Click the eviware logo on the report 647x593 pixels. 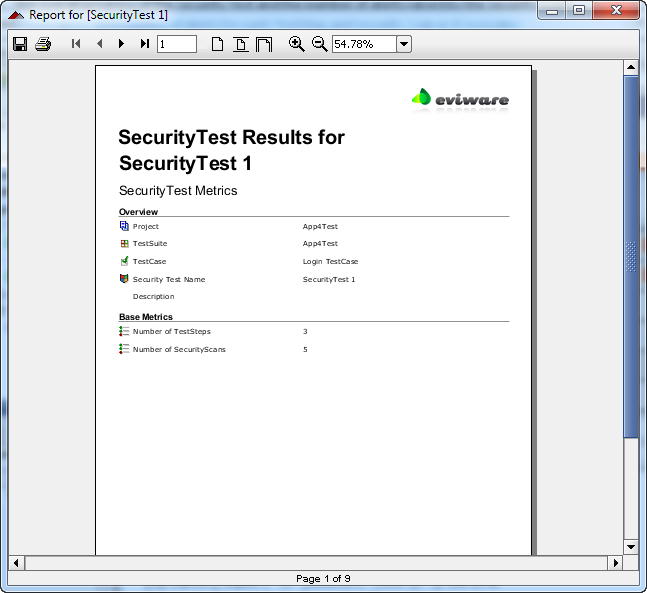460,99
